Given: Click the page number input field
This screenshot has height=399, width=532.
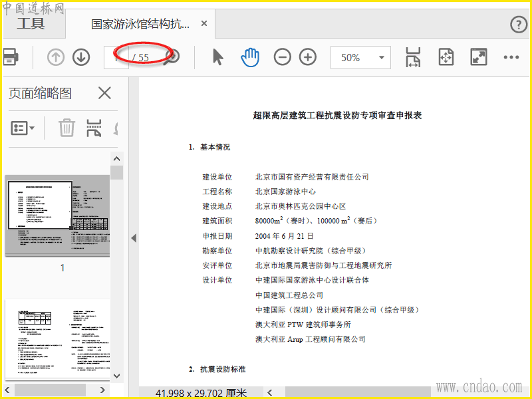Looking at the screenshot, I should (x=116, y=57).
